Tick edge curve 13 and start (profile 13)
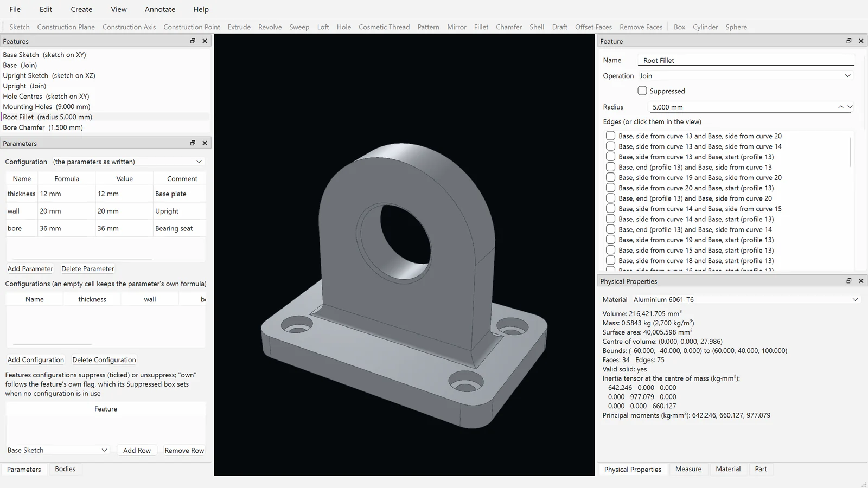This screenshot has width=868, height=488. (610, 157)
